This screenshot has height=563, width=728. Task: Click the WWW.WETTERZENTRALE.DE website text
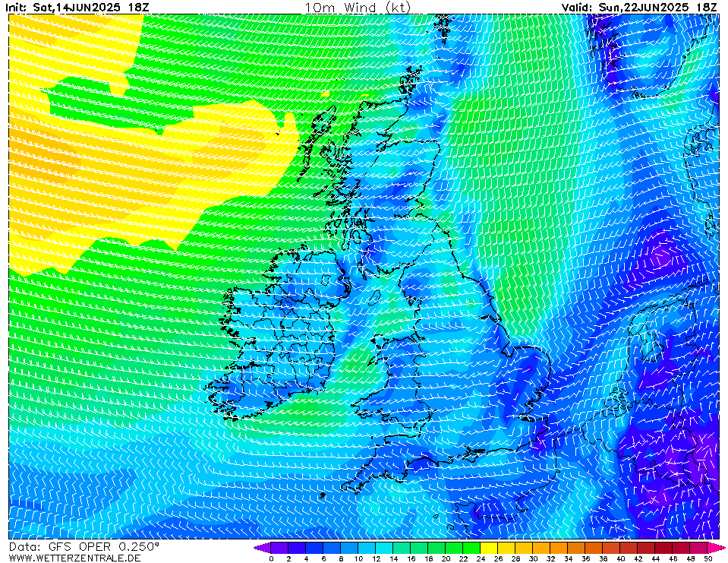(x=74, y=558)
